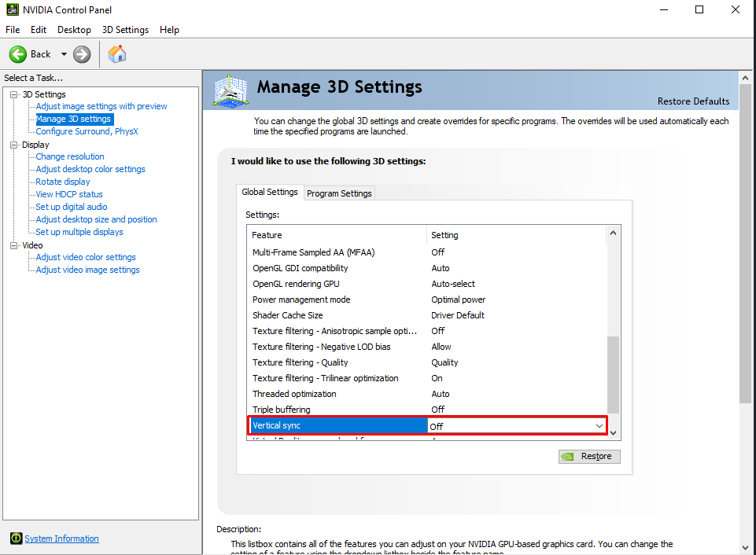Select the Vertical sync feature row
The image size is (756, 555).
338,425
